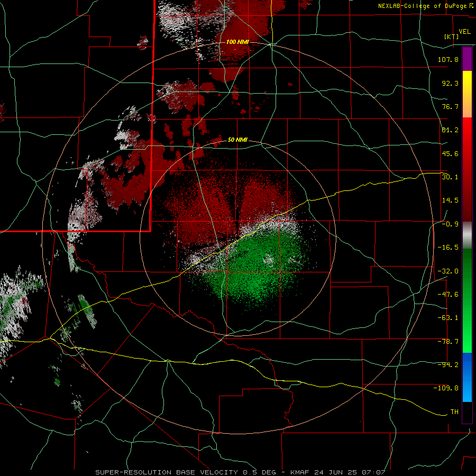Click the -0.9 legend value
The image size is (476, 476).
(x=450, y=224)
